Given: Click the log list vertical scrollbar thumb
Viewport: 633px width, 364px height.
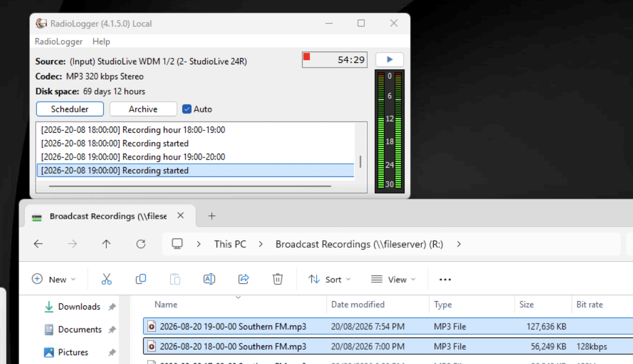Looking at the screenshot, I should click(x=360, y=162).
